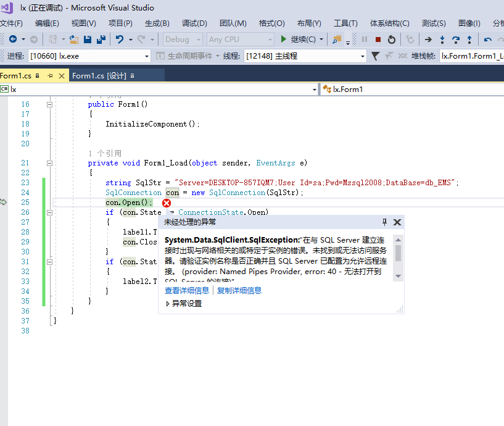Open the Build menu

click(x=157, y=23)
